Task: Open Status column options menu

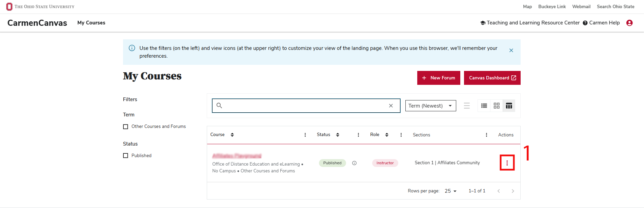Action: pos(358,135)
